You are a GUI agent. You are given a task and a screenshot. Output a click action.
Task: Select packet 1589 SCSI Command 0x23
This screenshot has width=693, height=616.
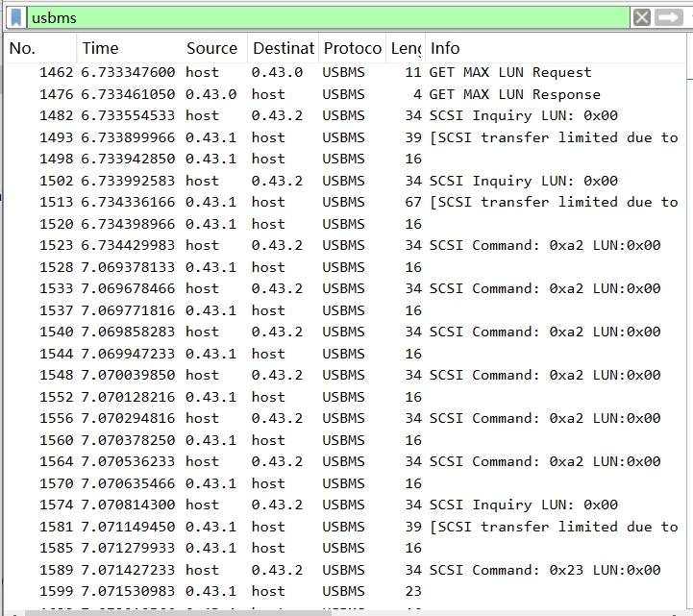click(x=346, y=570)
